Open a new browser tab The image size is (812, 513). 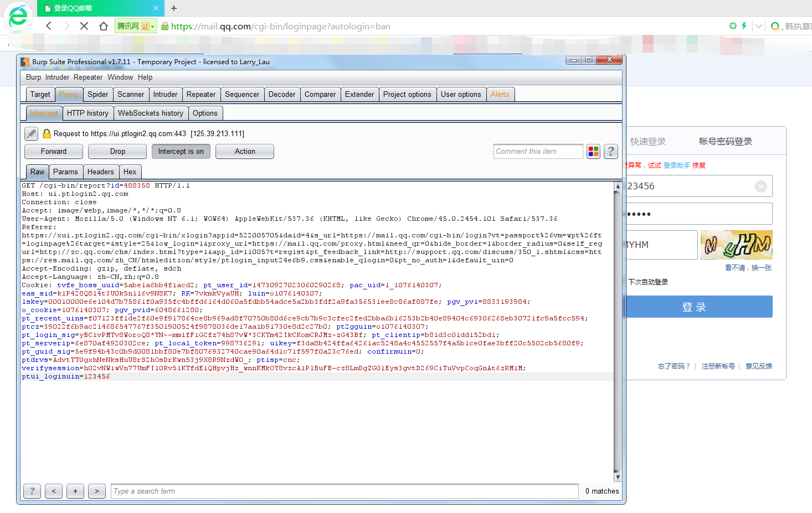pos(174,8)
